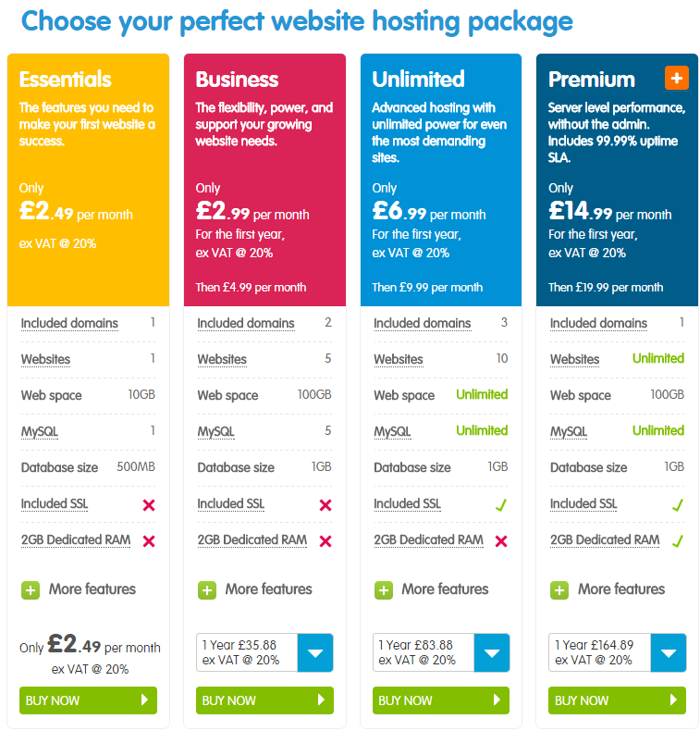Open the Premium billing term dropdown
Screen dimensions: 700x731
[x=668, y=652]
